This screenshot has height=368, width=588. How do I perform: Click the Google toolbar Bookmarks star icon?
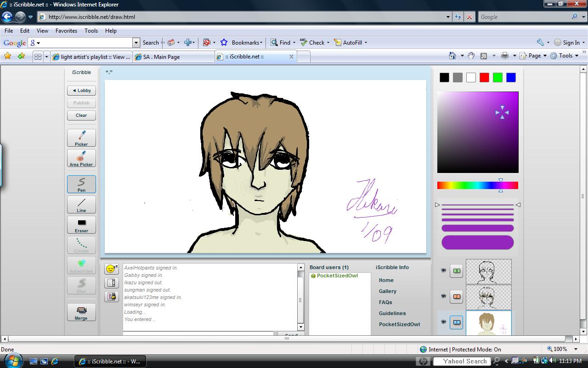pos(224,42)
